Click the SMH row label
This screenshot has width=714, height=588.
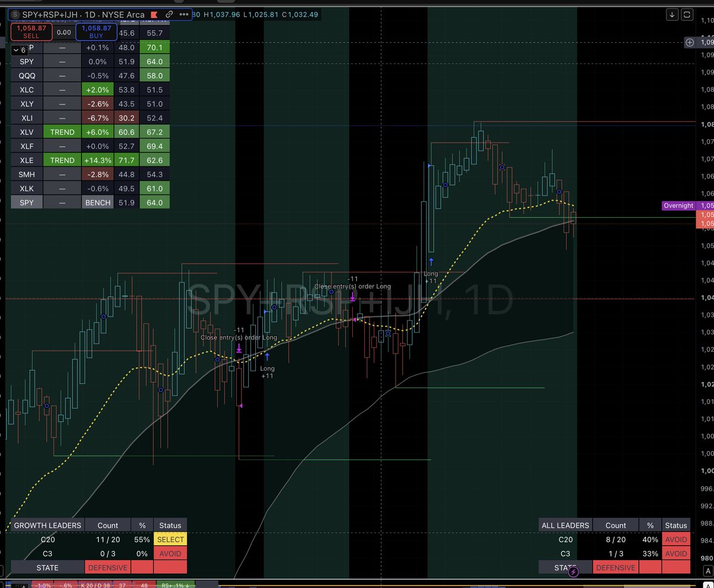[27, 174]
